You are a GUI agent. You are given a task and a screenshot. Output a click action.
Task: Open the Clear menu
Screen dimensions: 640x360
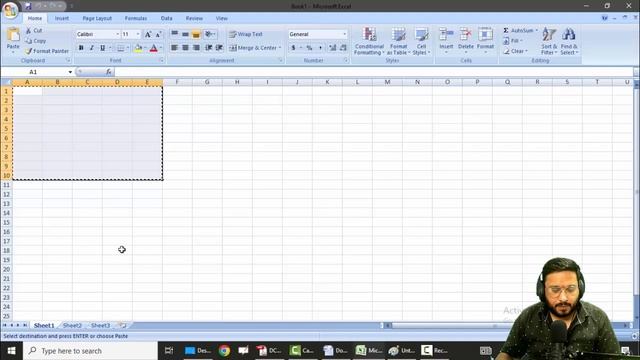515,51
